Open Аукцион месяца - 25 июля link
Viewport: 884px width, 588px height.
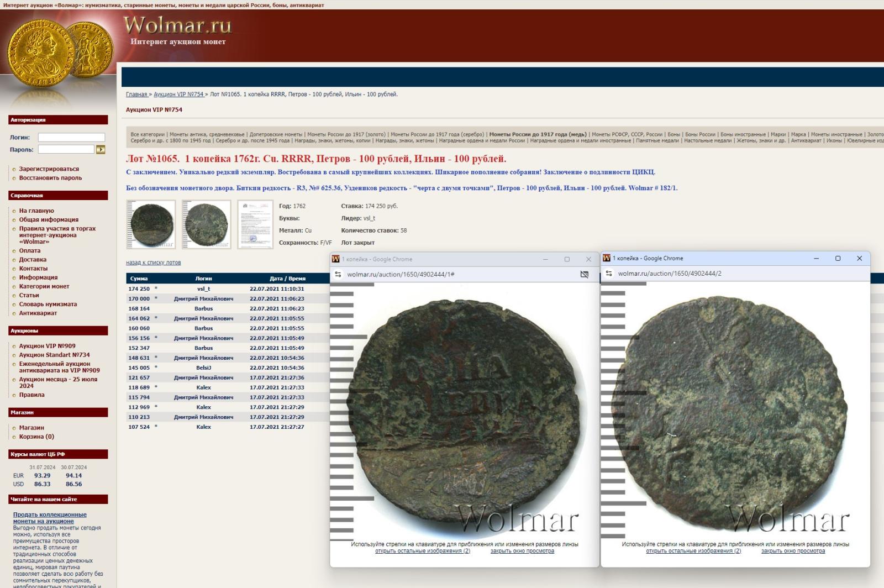click(x=58, y=382)
